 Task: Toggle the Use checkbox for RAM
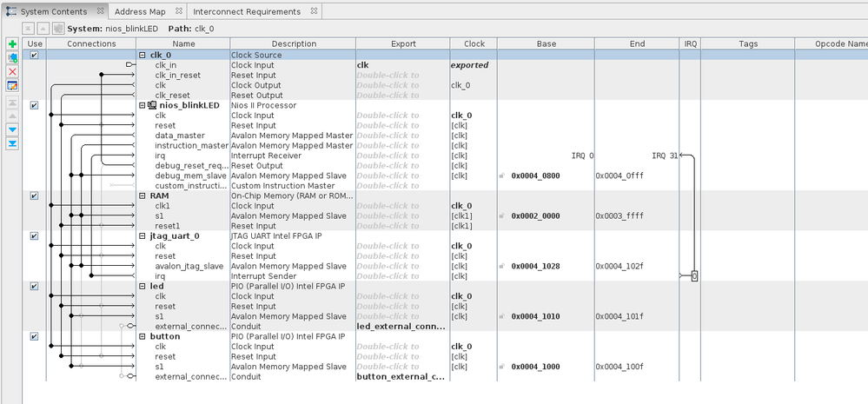click(35, 195)
